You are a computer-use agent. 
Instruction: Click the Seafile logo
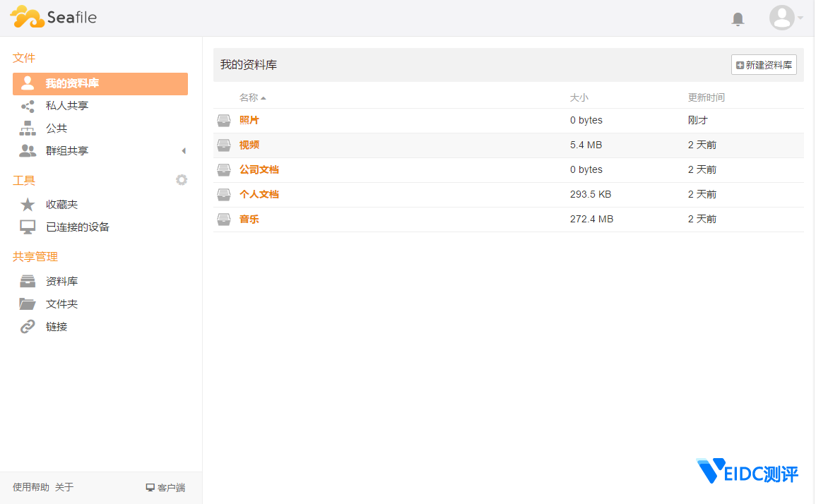[54, 18]
